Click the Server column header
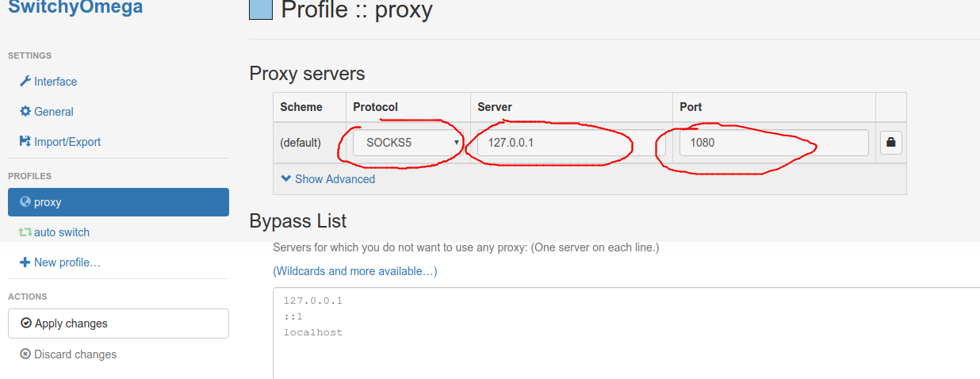Viewport: 980px width, 379px height. tap(572, 107)
